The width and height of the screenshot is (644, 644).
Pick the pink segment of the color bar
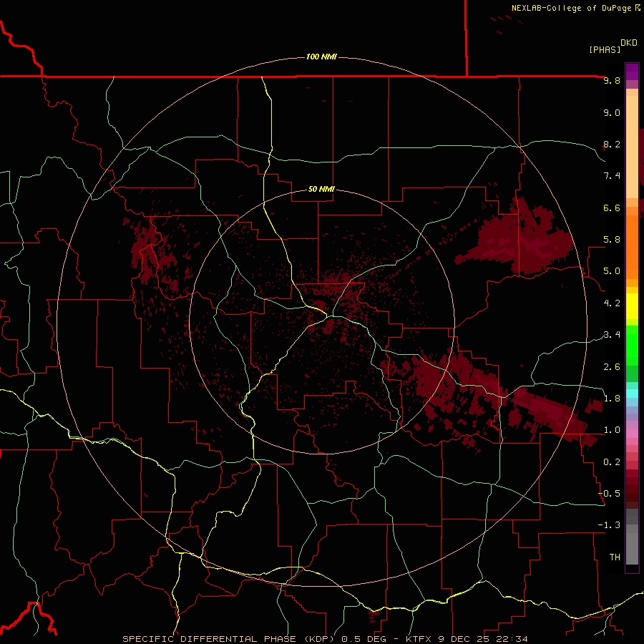tap(632, 434)
